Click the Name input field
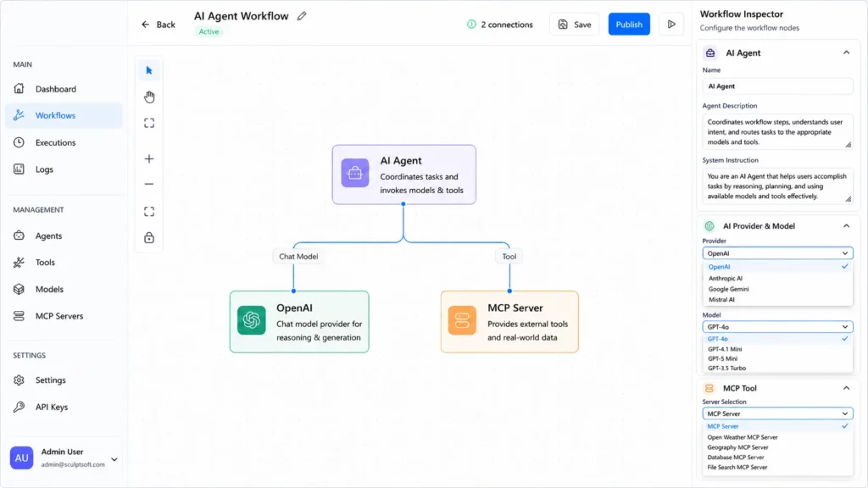Image resolution: width=868 pixels, height=488 pixels. pyautogui.click(x=778, y=86)
